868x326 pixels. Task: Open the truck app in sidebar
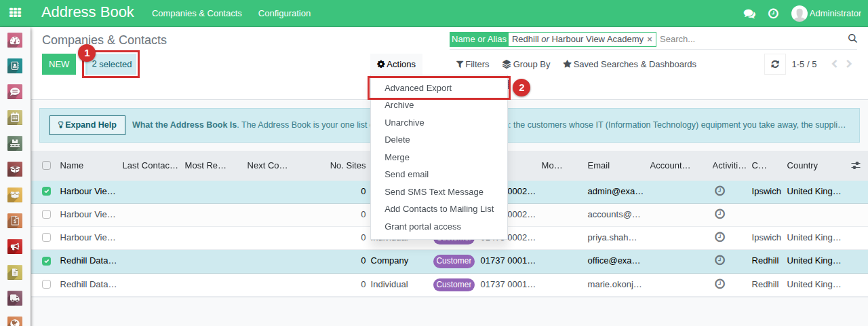(15, 297)
